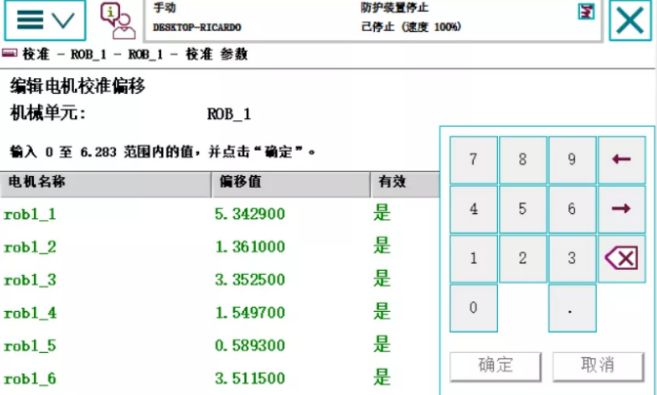Viewport: 657px width, 395px height.
Task: Open the operator info window icon
Action: tap(118, 21)
